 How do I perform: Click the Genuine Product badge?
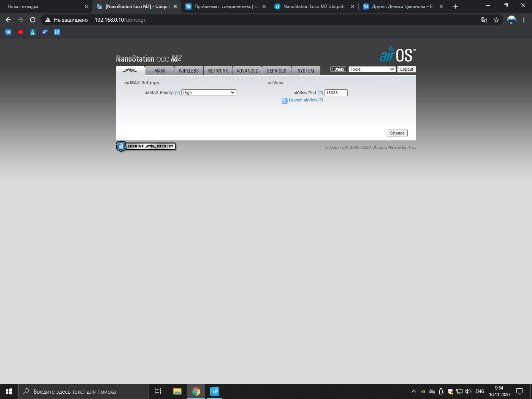click(146, 146)
